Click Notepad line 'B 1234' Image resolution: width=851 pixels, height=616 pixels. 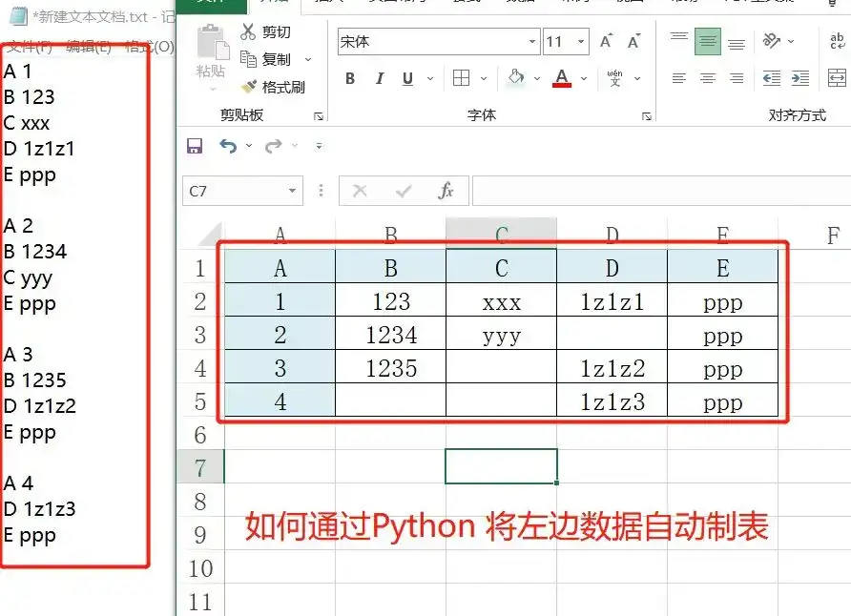tap(34, 251)
